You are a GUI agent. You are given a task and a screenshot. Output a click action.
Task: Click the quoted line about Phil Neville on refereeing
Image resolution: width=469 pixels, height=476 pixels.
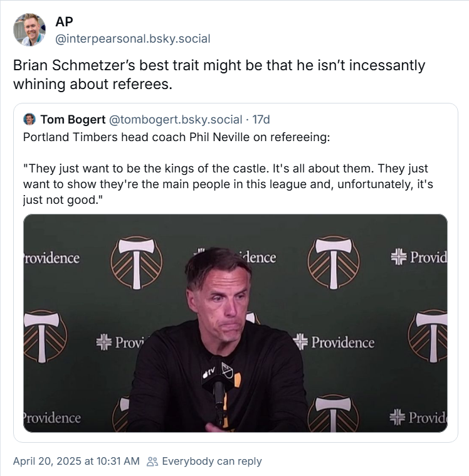click(x=176, y=137)
